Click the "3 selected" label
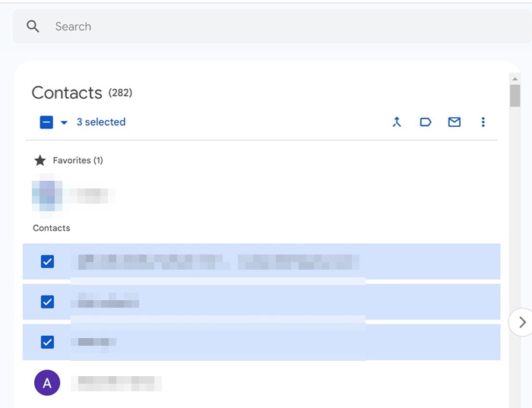 [101, 122]
